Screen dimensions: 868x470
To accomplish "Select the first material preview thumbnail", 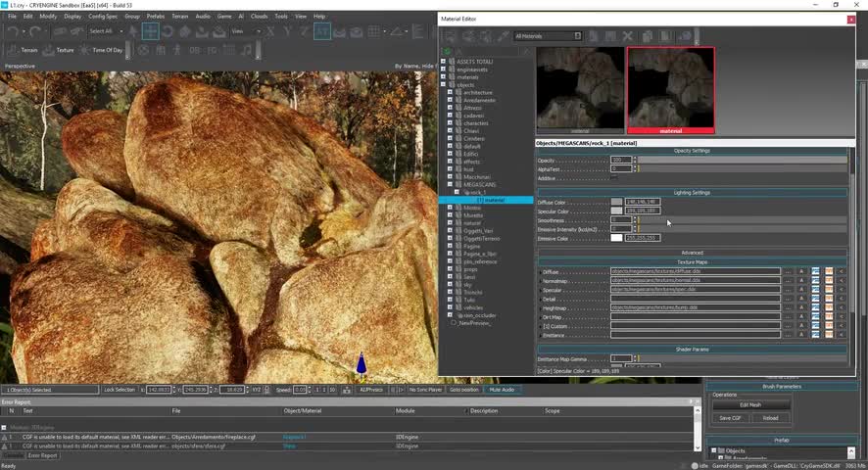I will pos(580,88).
